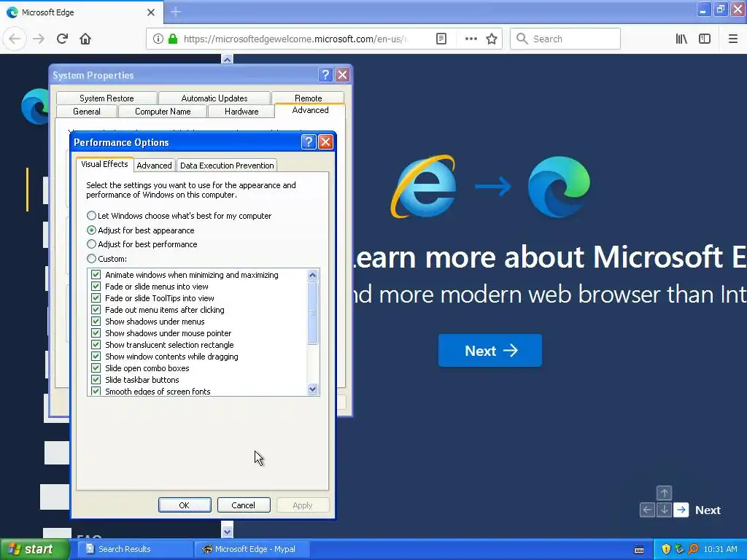The image size is (747, 560).
Task: Switch to Automatic Updates tab
Action: 214,98
